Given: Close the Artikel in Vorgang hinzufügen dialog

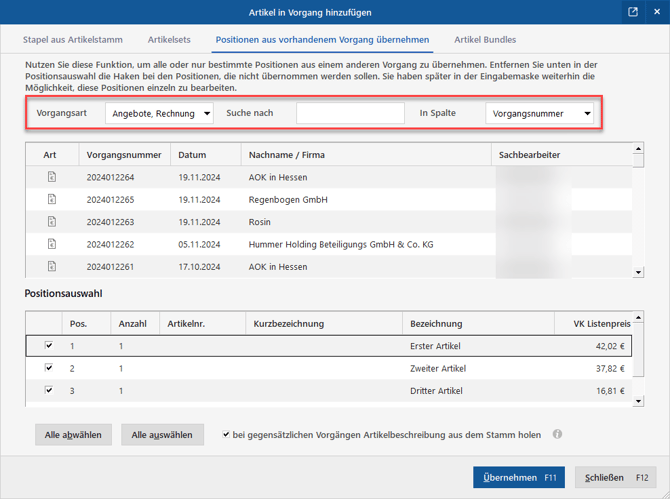Looking at the screenshot, I should pos(657,12).
